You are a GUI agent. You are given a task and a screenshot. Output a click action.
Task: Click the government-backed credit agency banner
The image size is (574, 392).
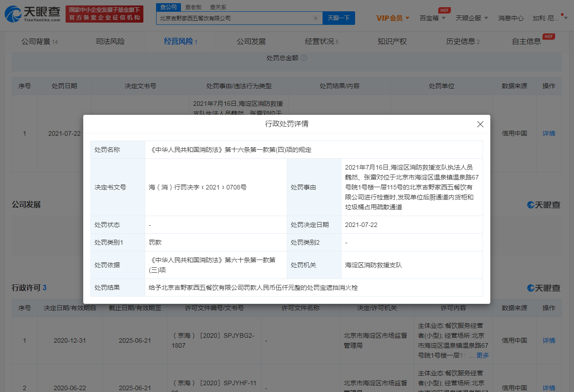(104, 14)
